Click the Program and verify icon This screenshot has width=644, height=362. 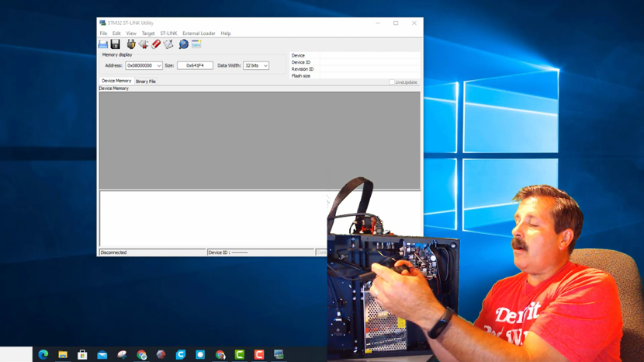point(168,44)
